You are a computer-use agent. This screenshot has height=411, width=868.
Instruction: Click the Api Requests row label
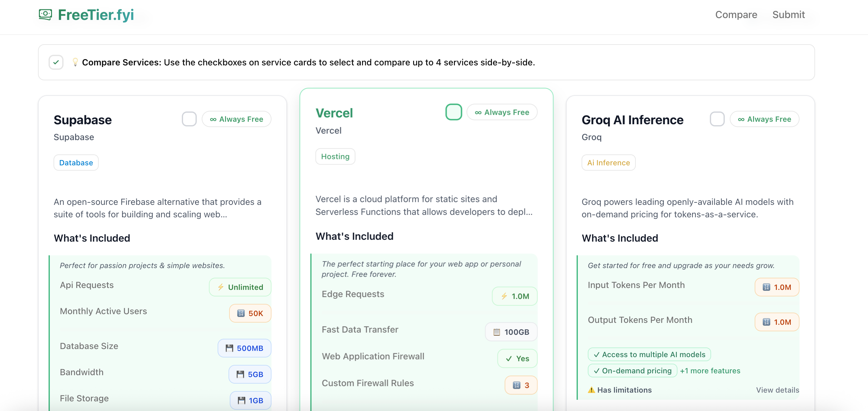(x=87, y=285)
